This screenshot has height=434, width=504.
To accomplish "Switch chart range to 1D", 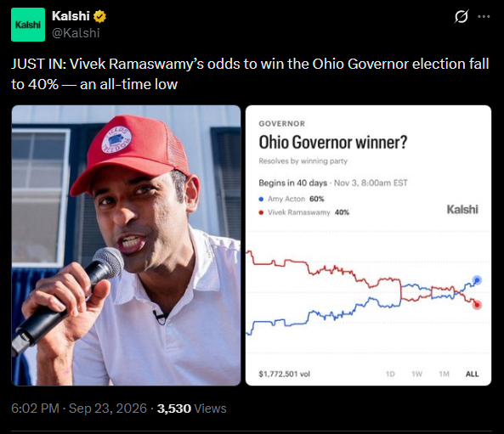I will click(390, 374).
